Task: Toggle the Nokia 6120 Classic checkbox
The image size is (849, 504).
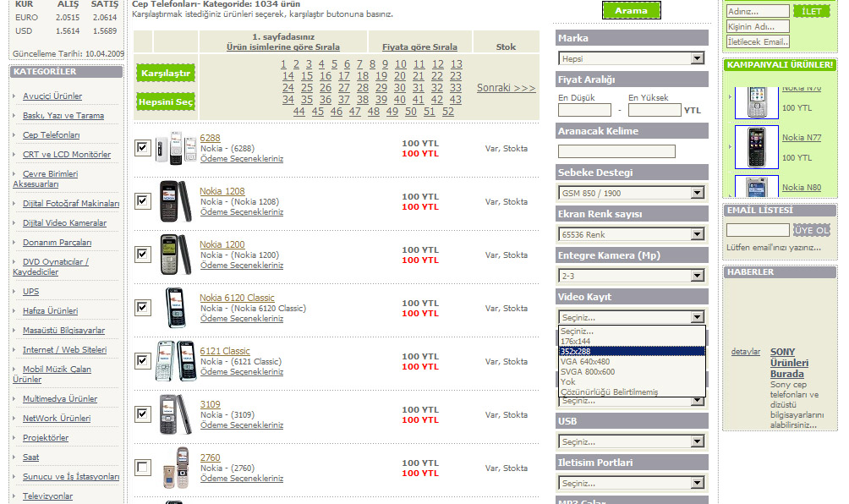Action: [x=142, y=308]
